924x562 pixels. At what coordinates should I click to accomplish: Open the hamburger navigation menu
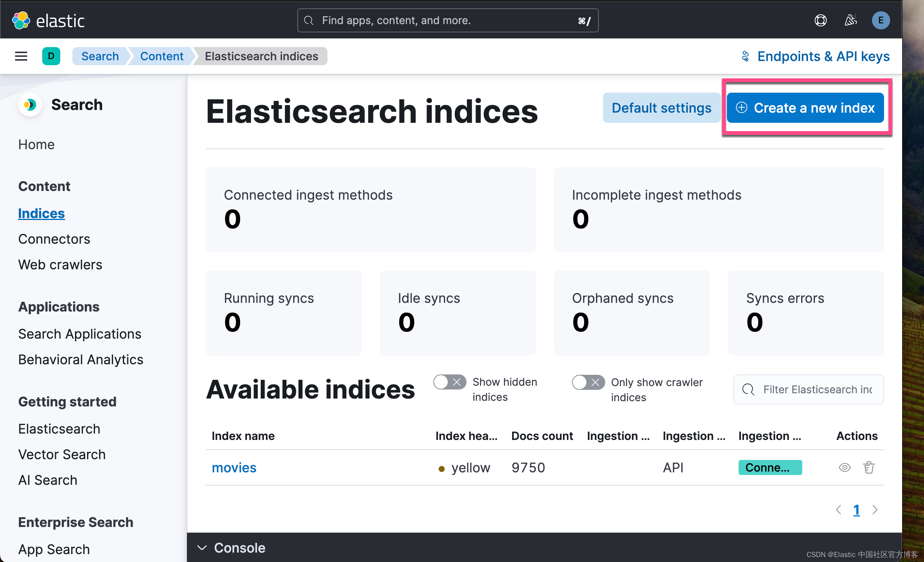[x=21, y=56]
